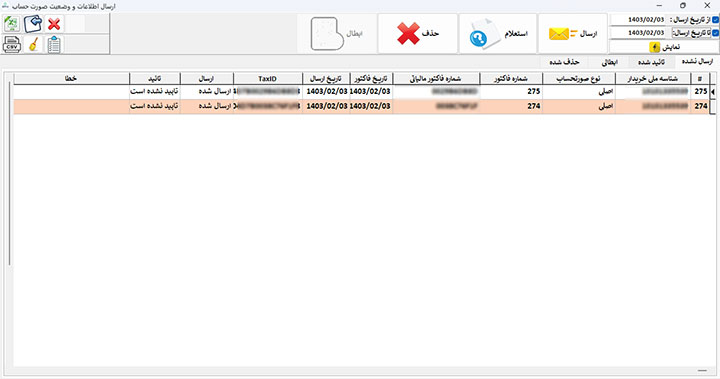The width and height of the screenshot is (720, 379).
Task: Edit the from-date field next to از تاریخ ارسال
Action: click(x=638, y=20)
